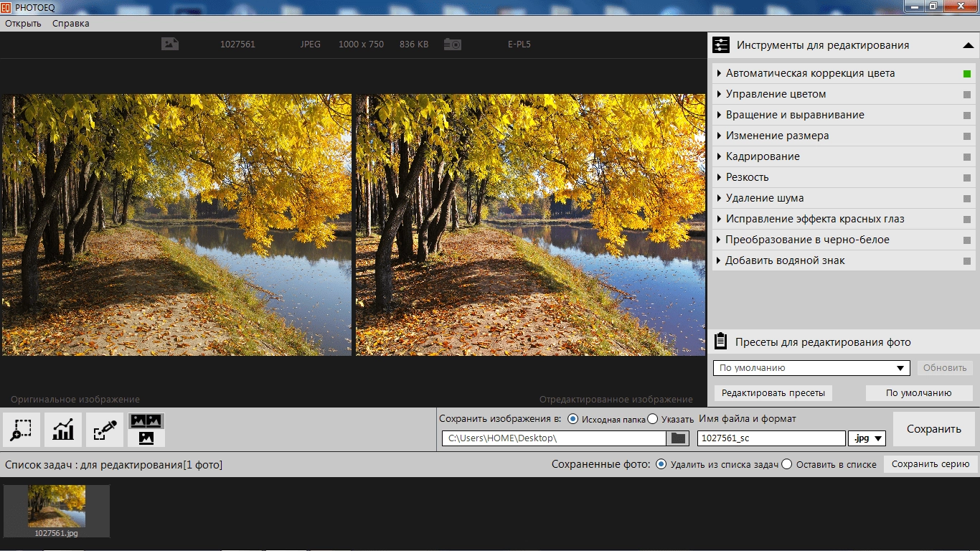Viewport: 980px width, 551px height.
Task: Select the 1027561.jpg thumbnail in task list
Action: point(57,511)
